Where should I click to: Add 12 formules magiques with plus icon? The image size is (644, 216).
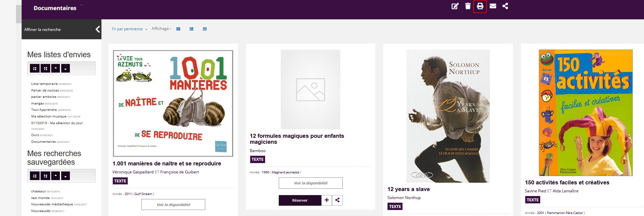click(x=327, y=200)
